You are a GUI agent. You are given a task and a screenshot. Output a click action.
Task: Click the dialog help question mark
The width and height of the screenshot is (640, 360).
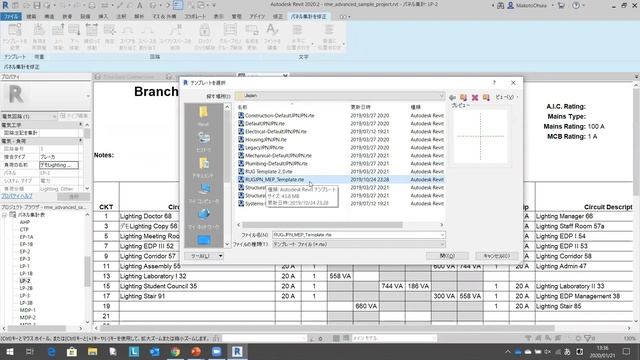point(494,82)
